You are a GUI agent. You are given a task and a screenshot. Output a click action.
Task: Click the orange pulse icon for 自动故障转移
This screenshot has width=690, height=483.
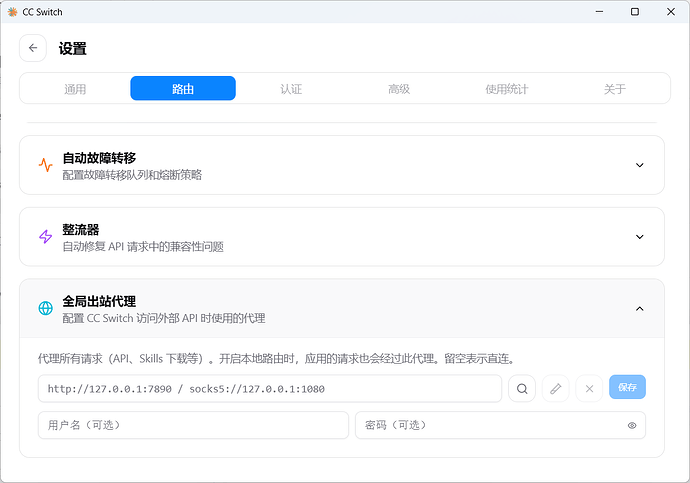[45, 165]
